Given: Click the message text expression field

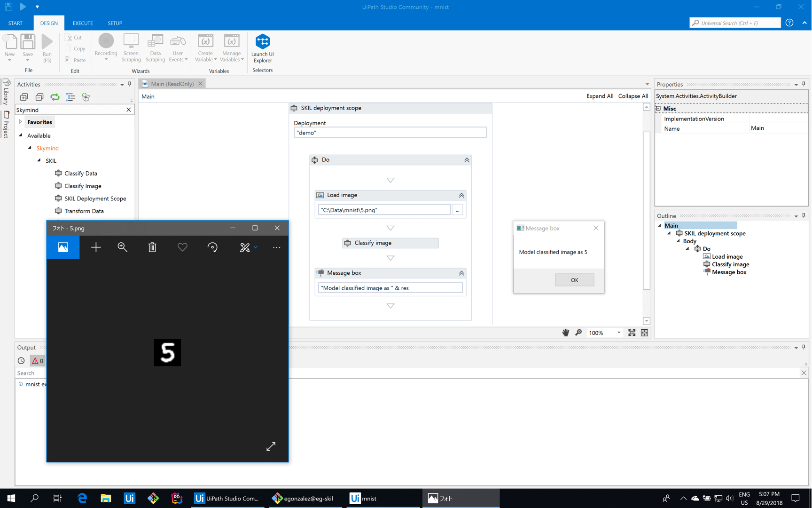Looking at the screenshot, I should pos(390,288).
